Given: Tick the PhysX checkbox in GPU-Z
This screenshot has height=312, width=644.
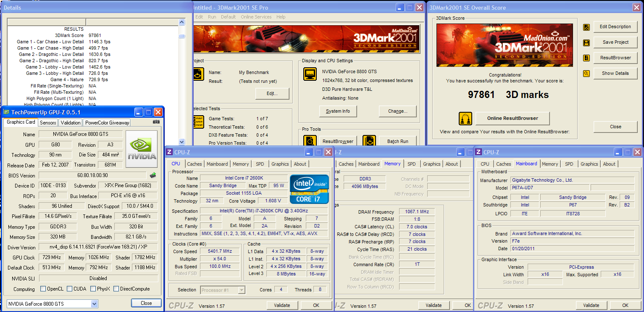Looking at the screenshot, I should [x=92, y=289].
